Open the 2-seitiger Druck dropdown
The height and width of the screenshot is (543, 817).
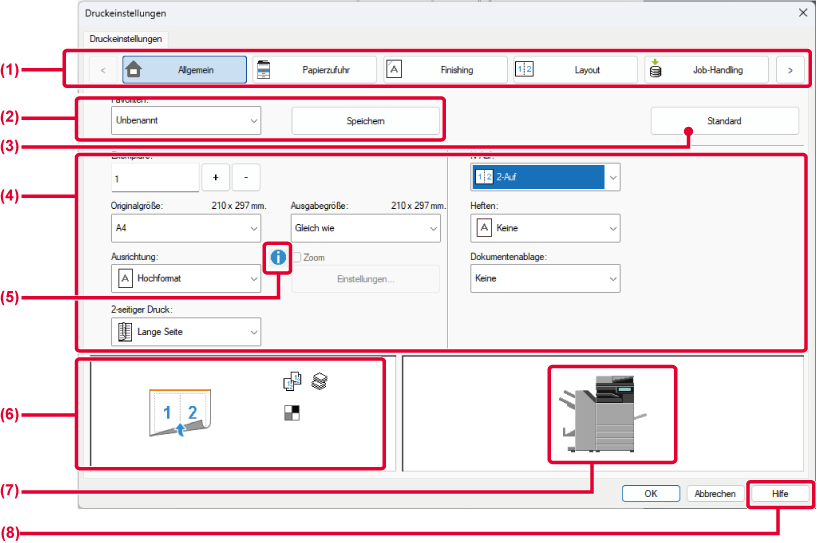pyautogui.click(x=185, y=331)
